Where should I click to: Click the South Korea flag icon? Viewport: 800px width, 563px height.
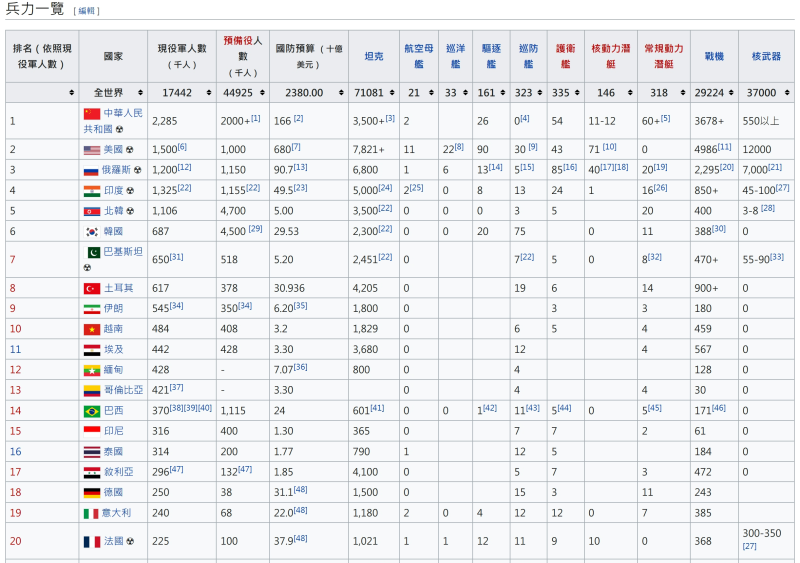(x=92, y=231)
